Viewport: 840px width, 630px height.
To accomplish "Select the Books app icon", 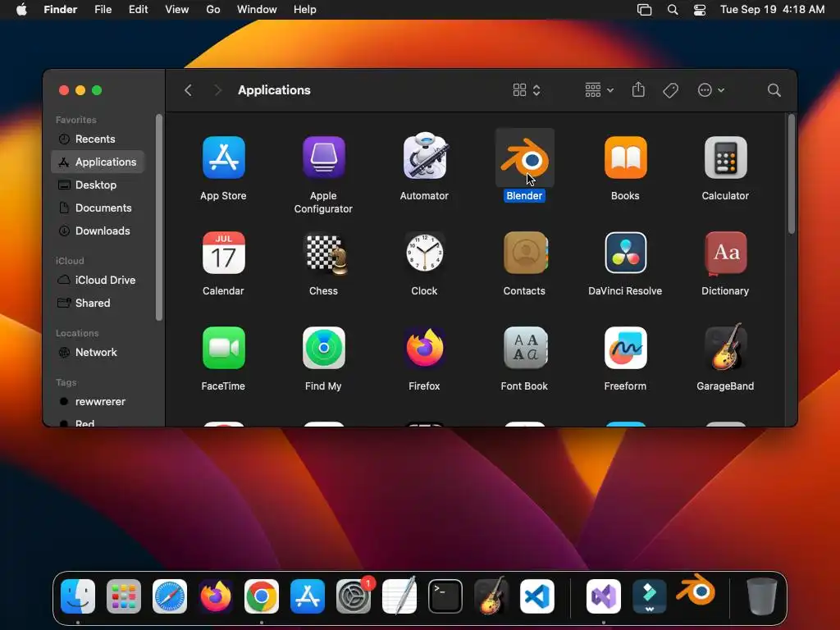I will (x=625, y=157).
